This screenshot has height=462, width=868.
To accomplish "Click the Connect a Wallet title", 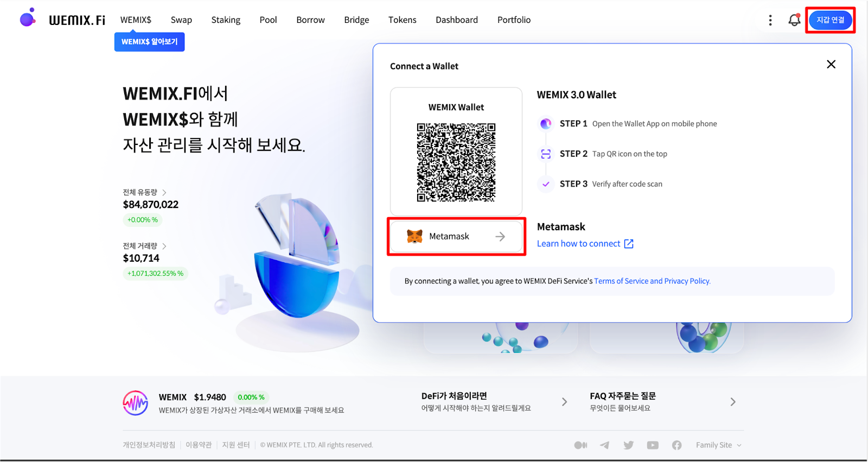I will [x=424, y=66].
